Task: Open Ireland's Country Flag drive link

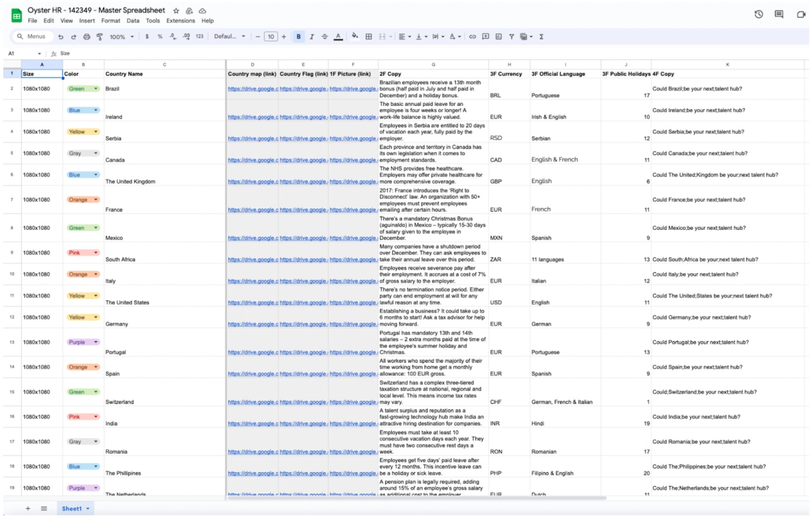Action: tap(303, 117)
